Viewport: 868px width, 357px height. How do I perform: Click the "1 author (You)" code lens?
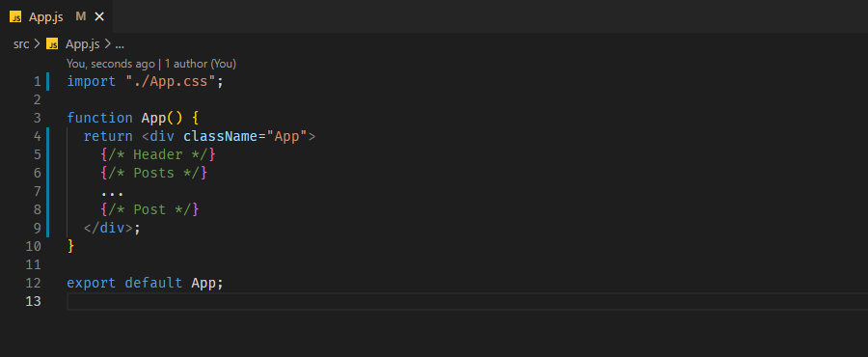201,64
